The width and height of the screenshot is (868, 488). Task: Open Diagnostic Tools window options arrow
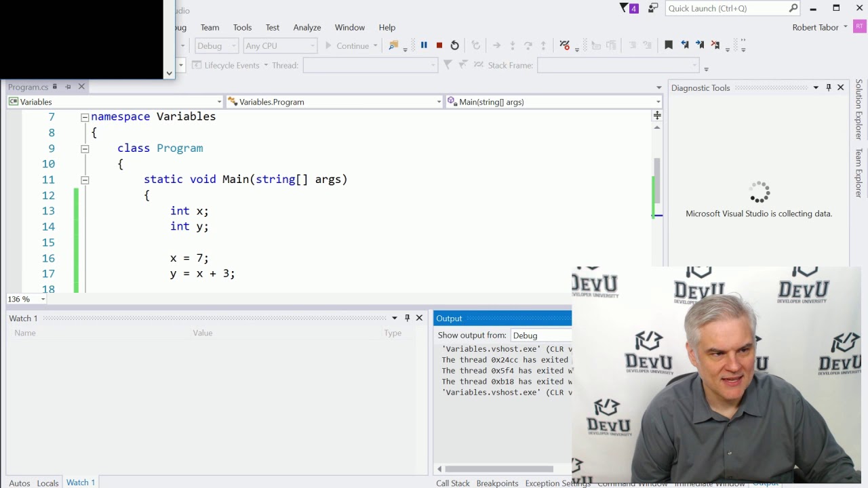pos(816,87)
